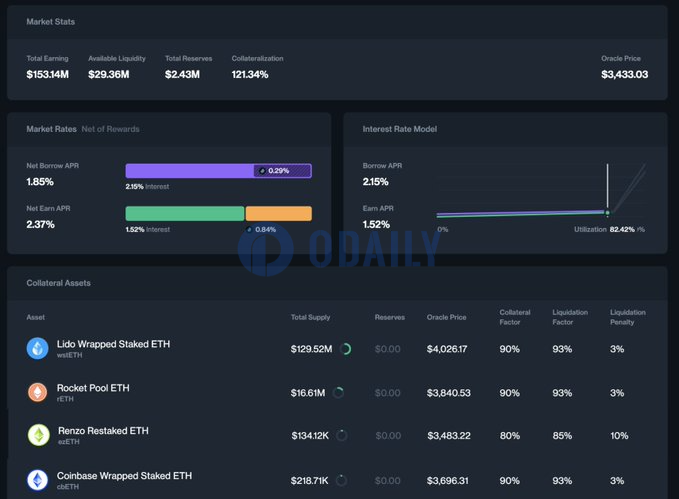Click the Liquidation Factor column header

pos(570,317)
